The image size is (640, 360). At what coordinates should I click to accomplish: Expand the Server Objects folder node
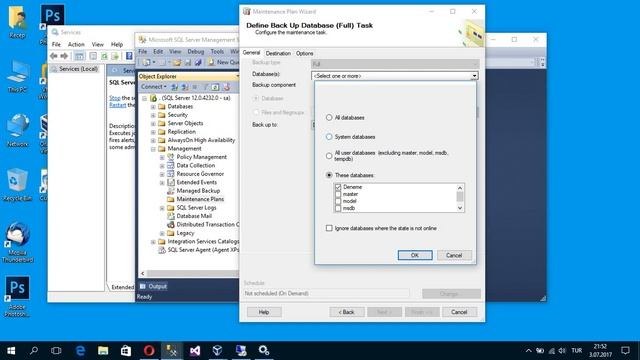[153, 123]
